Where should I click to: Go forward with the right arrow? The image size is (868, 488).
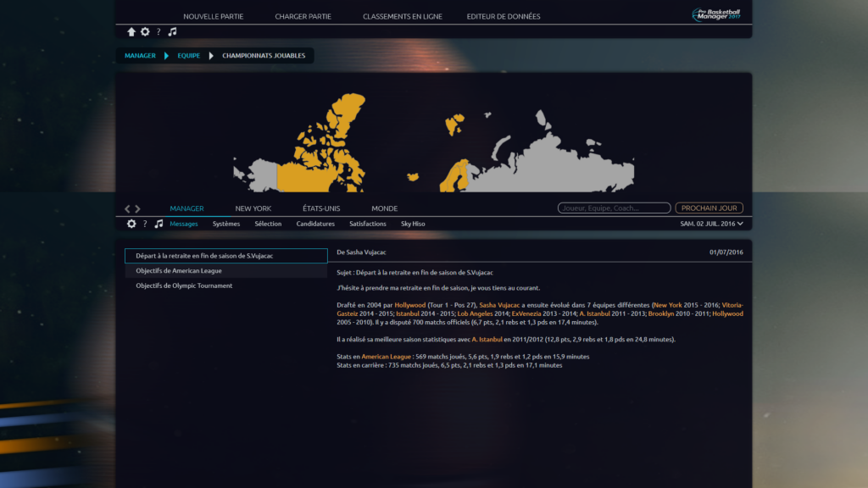(138, 208)
